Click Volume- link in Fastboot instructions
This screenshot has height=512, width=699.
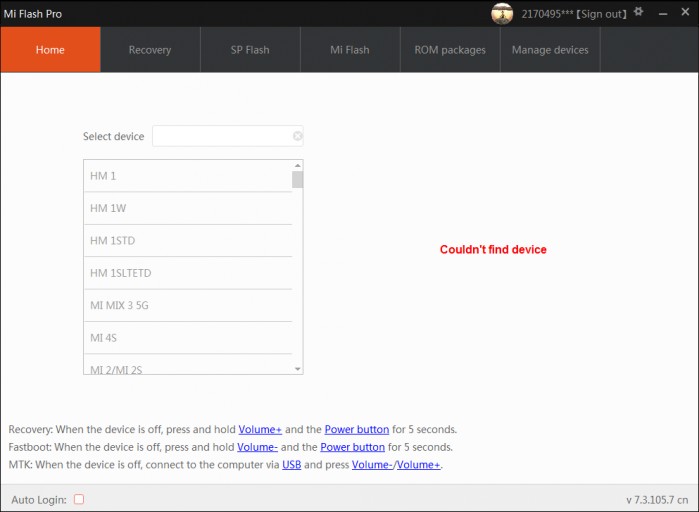pyautogui.click(x=257, y=447)
